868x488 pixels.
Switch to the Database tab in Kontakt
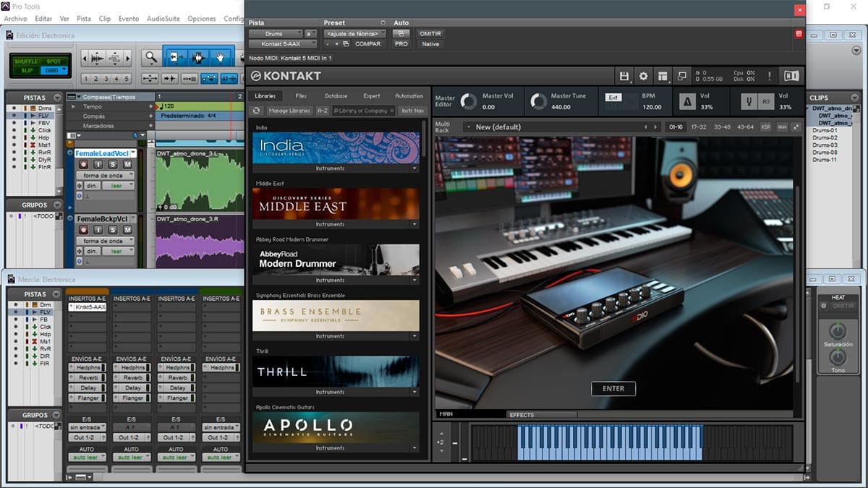point(336,95)
